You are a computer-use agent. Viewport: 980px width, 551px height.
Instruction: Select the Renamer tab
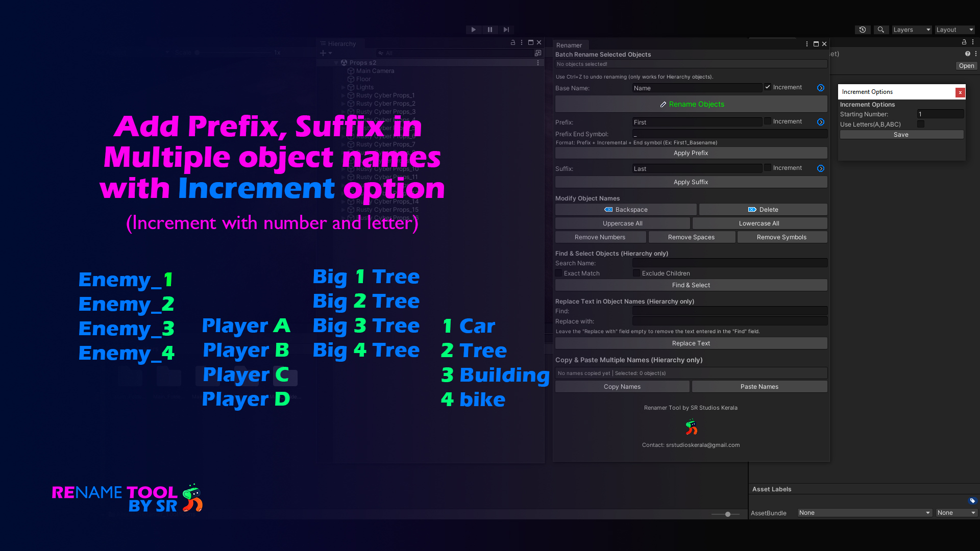[x=569, y=45]
